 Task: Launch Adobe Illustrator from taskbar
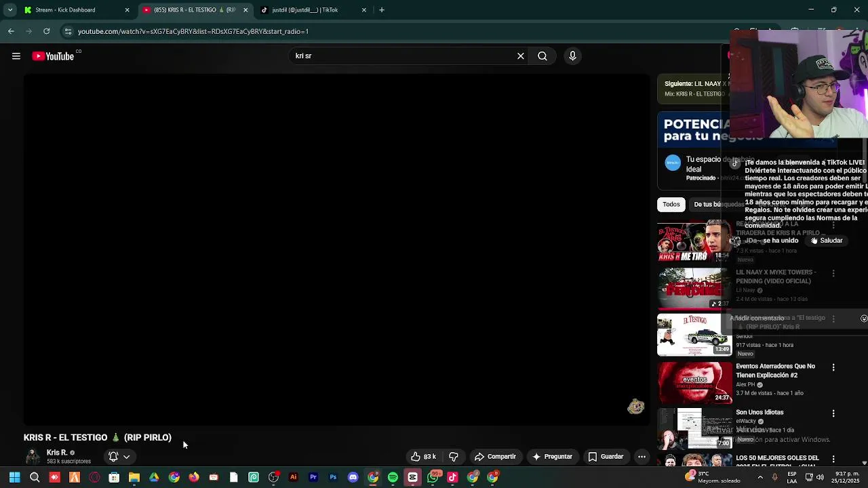293,478
